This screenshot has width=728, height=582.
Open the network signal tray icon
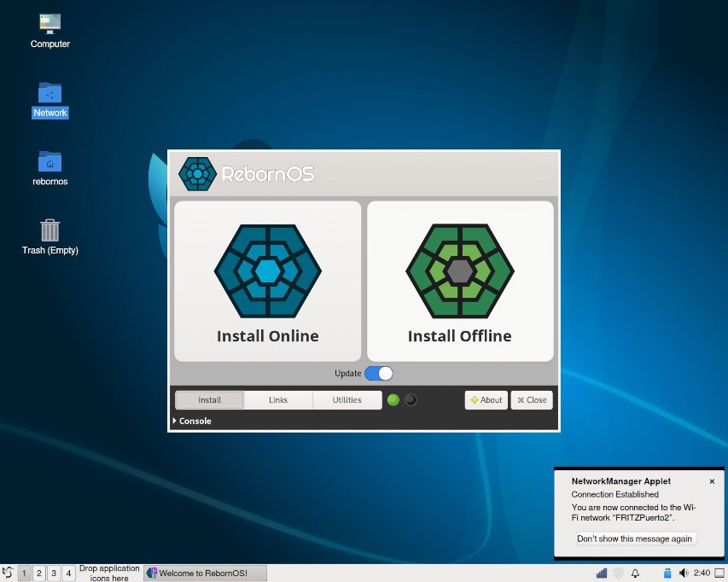pyautogui.click(x=602, y=573)
